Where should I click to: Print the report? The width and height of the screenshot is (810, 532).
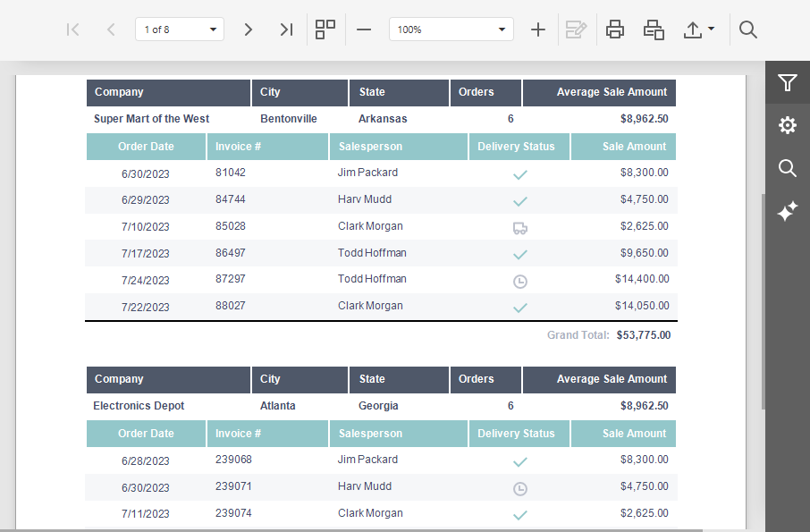pos(615,30)
